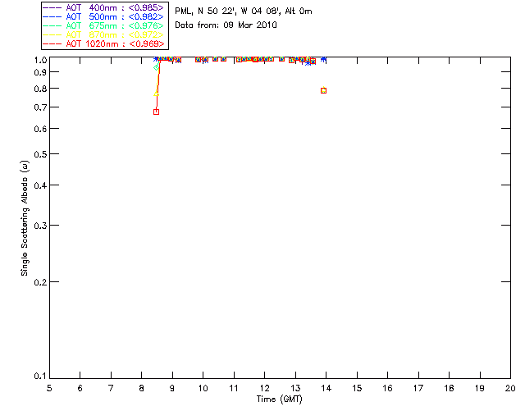Select the blue asterisk marker at 14h near 1.0

(323, 59)
